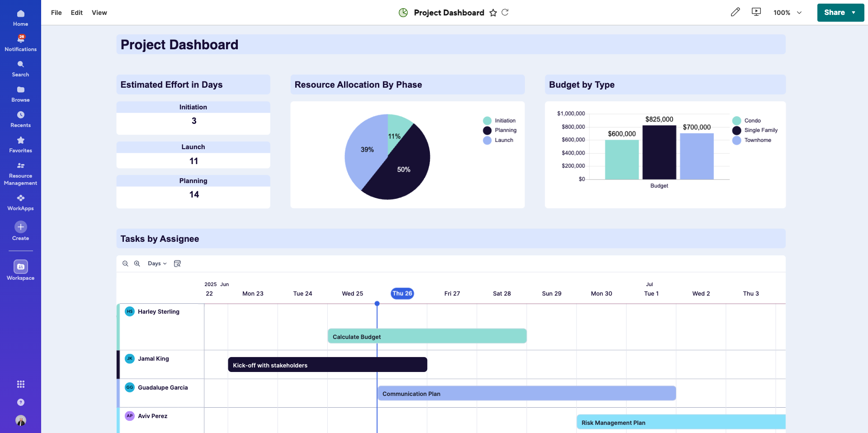Open the 100% zoom level dropdown
The width and height of the screenshot is (868, 433).
coord(788,13)
